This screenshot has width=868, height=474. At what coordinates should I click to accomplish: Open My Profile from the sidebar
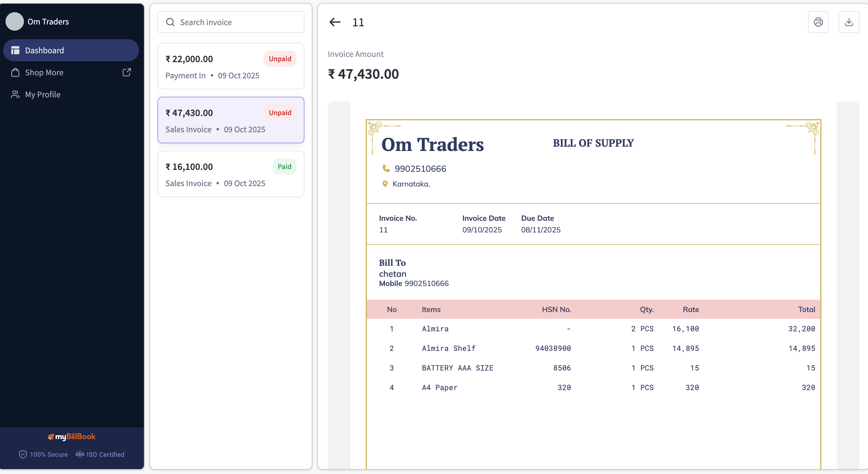coord(71,94)
